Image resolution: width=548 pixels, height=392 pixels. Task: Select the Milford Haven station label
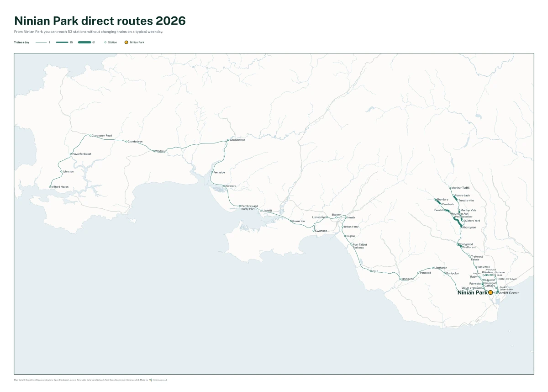tap(60, 187)
